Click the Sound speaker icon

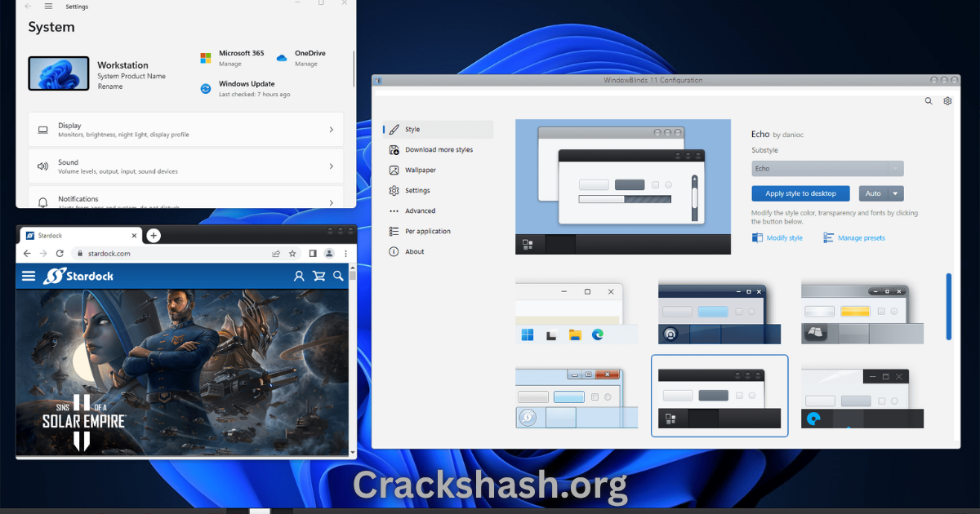click(x=43, y=166)
